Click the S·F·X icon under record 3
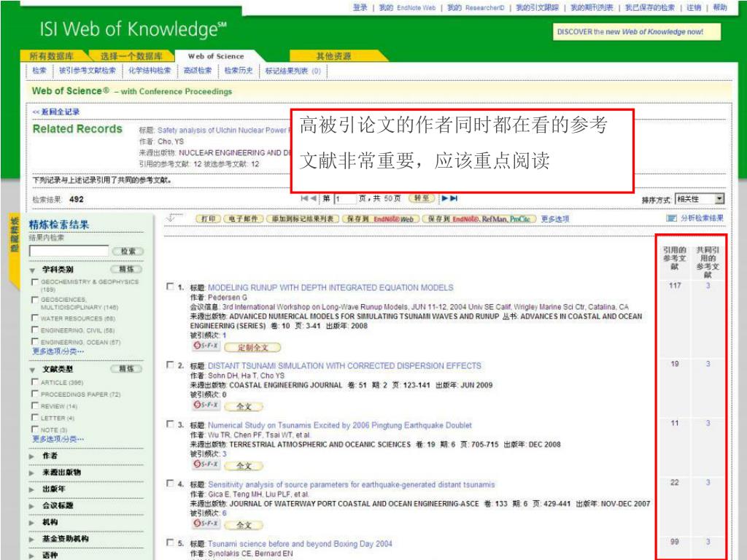 click(206, 464)
